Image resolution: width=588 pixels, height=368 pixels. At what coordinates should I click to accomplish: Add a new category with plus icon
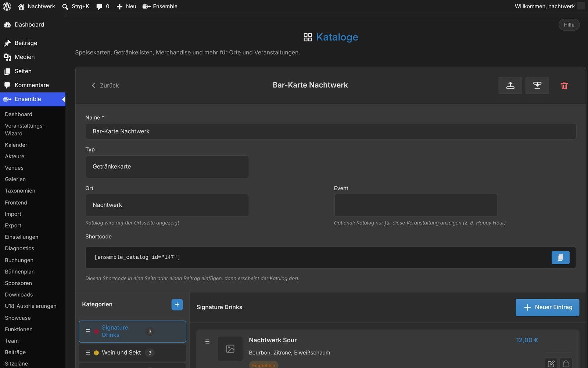click(x=177, y=304)
